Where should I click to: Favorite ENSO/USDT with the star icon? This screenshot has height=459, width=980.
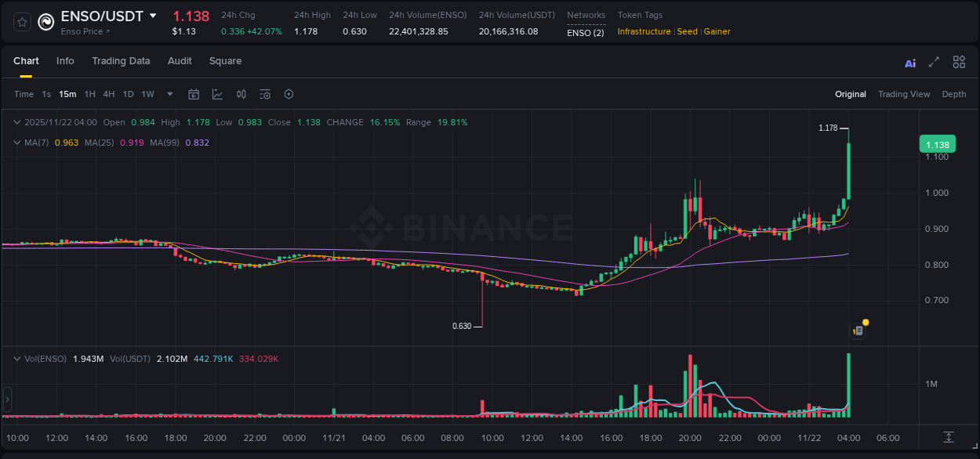coord(21,21)
